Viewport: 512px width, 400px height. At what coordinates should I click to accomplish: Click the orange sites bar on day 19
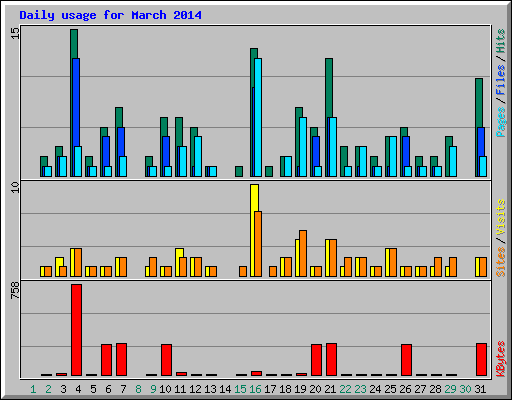303,253
